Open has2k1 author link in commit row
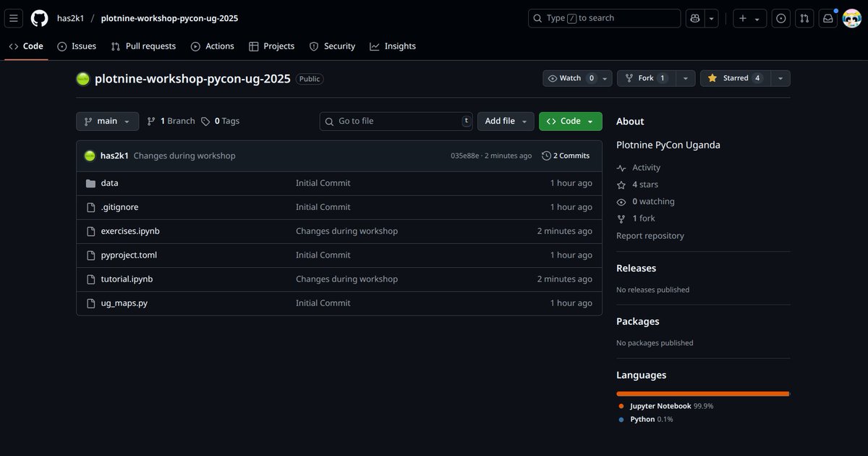Image resolution: width=868 pixels, height=456 pixels. (x=114, y=156)
